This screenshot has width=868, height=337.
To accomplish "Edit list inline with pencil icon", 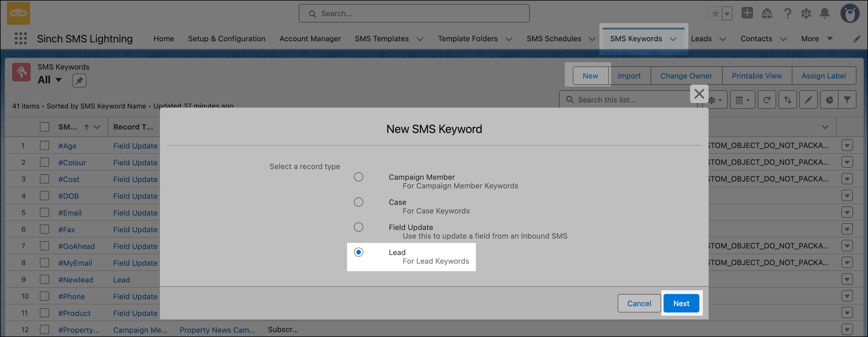I will coord(808,100).
